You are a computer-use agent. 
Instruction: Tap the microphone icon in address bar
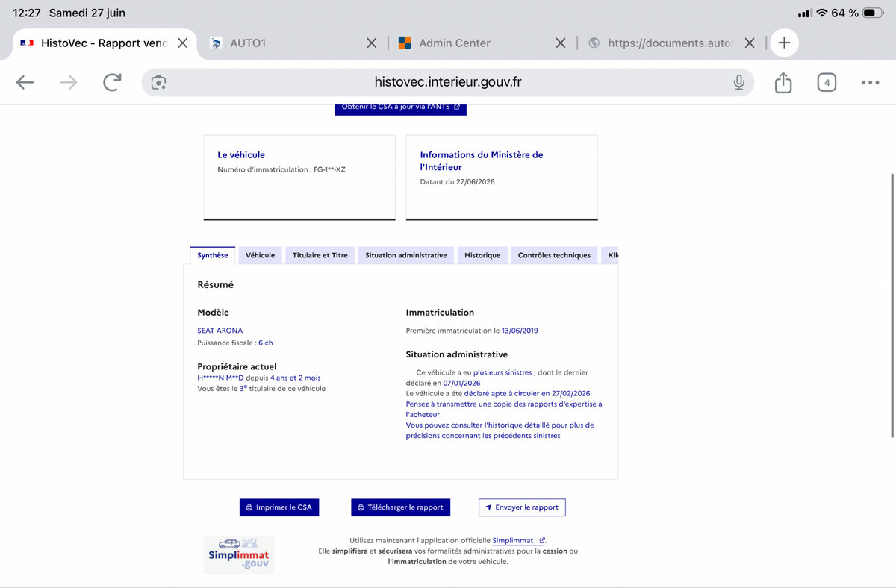pos(739,83)
